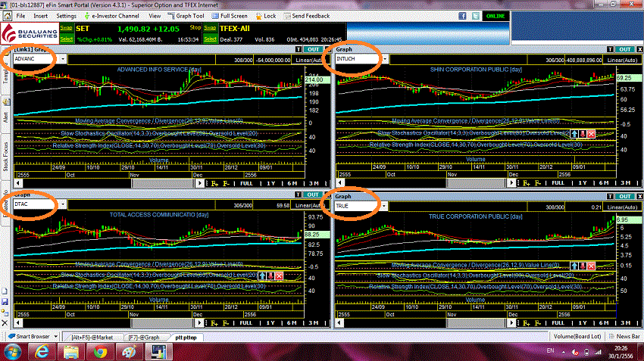644x361 pixels.
Task: Click Select below SET Swap
Action: coord(66,39)
